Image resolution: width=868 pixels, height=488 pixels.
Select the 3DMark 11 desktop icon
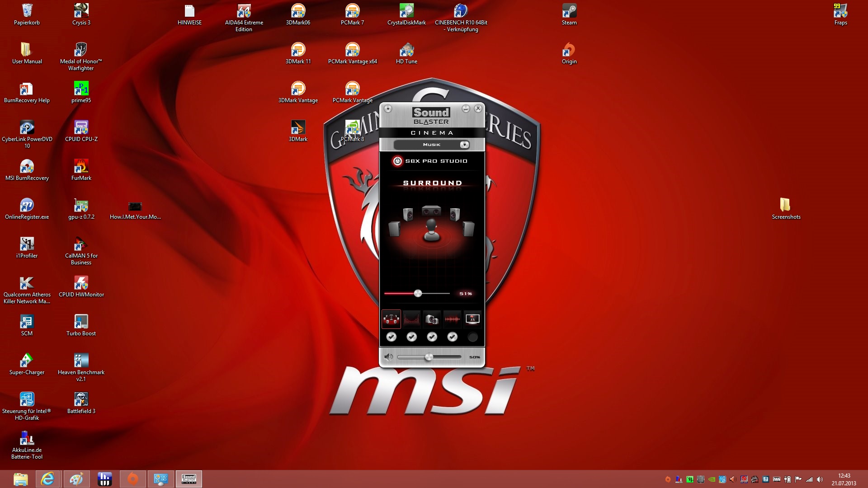click(298, 53)
